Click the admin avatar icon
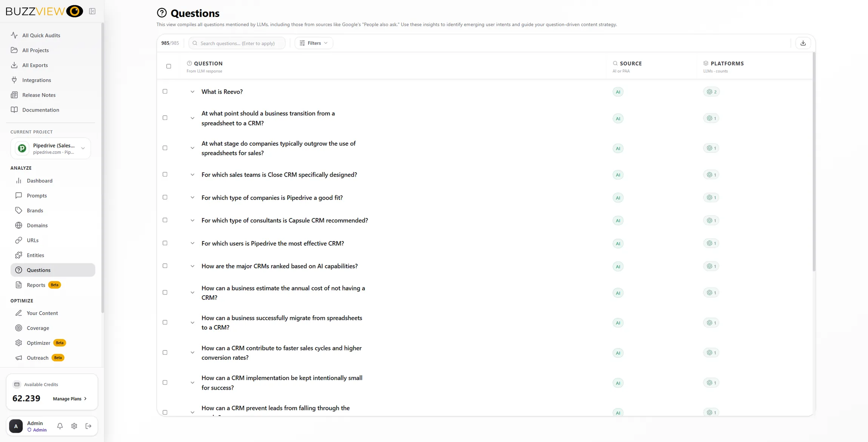The image size is (868, 442). coord(16,426)
